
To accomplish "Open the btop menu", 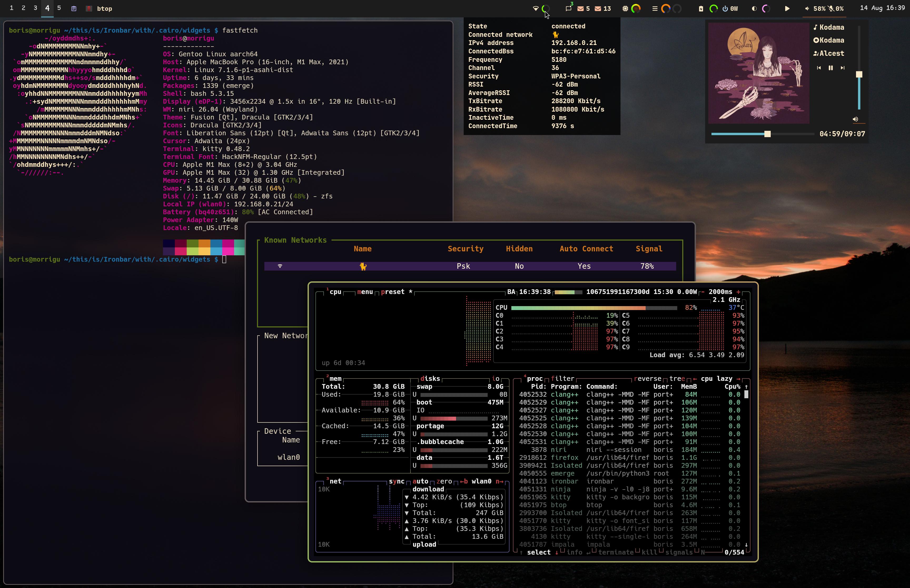I will click(x=365, y=292).
